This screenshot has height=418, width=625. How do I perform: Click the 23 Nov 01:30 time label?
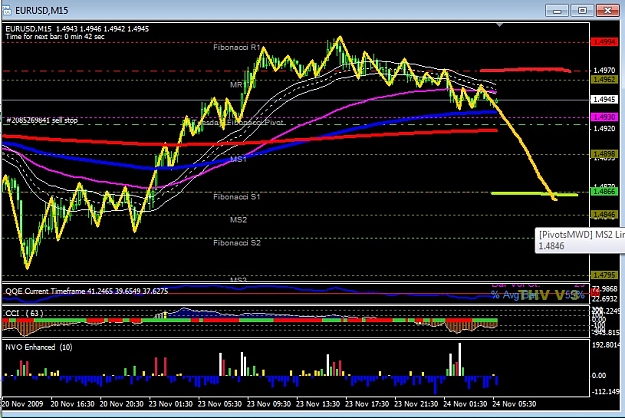click(171, 404)
